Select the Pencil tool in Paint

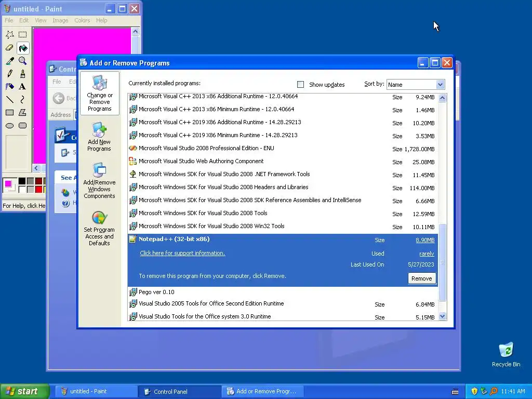(10, 74)
